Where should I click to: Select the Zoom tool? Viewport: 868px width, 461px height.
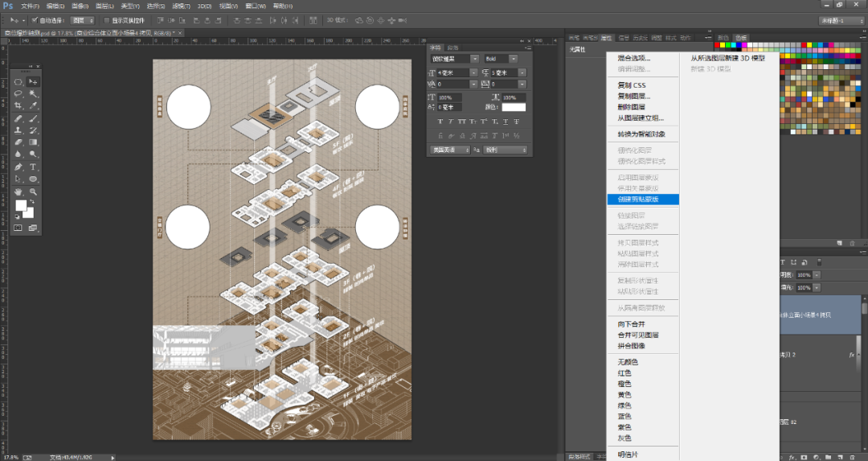coord(33,191)
